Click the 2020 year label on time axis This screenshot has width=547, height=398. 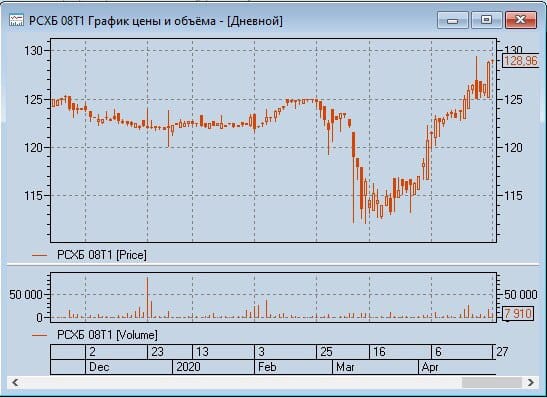(x=188, y=367)
